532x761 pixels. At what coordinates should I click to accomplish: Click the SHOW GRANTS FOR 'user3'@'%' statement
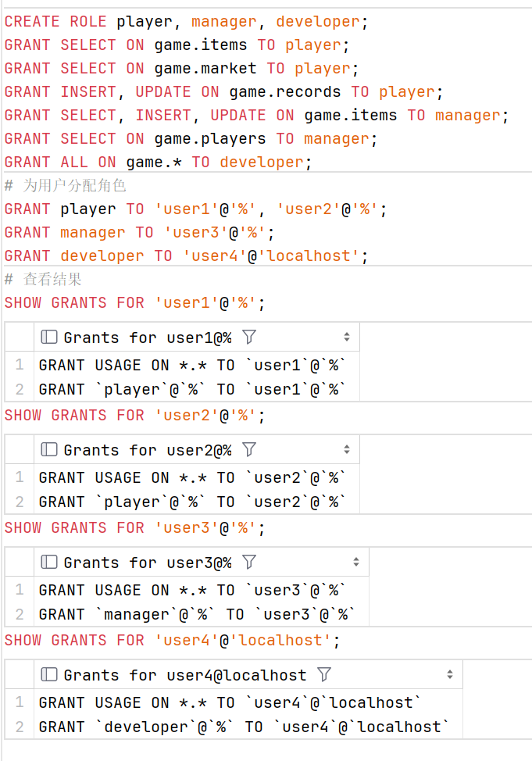[135, 528]
